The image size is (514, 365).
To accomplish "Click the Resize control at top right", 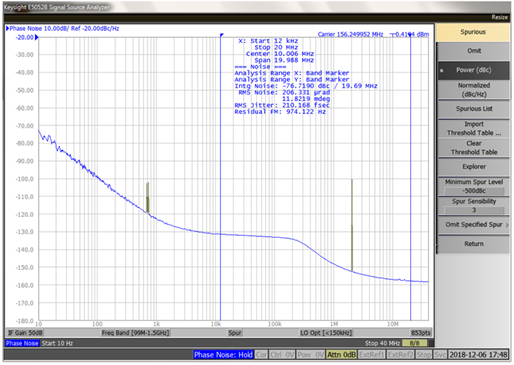I will 499,17.
